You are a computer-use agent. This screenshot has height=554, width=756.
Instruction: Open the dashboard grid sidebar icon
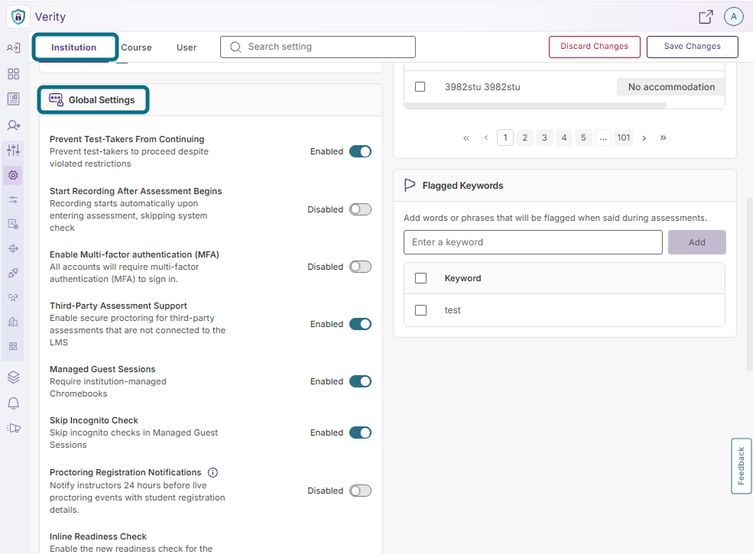(x=14, y=74)
